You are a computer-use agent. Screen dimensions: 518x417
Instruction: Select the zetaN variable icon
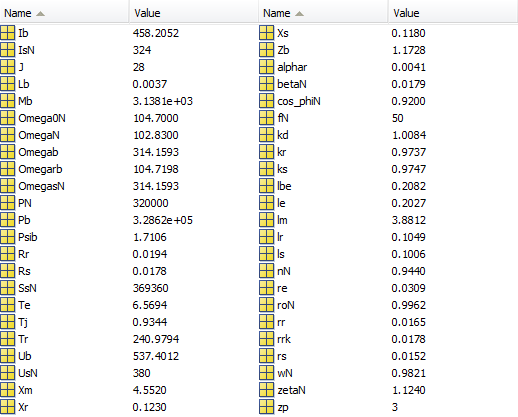(x=267, y=390)
